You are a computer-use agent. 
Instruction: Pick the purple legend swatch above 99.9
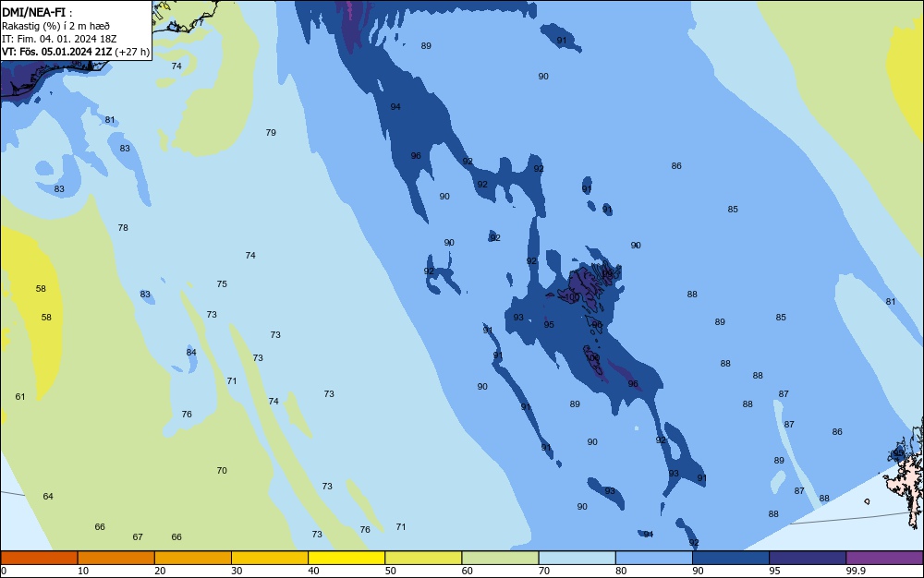tap(884, 558)
